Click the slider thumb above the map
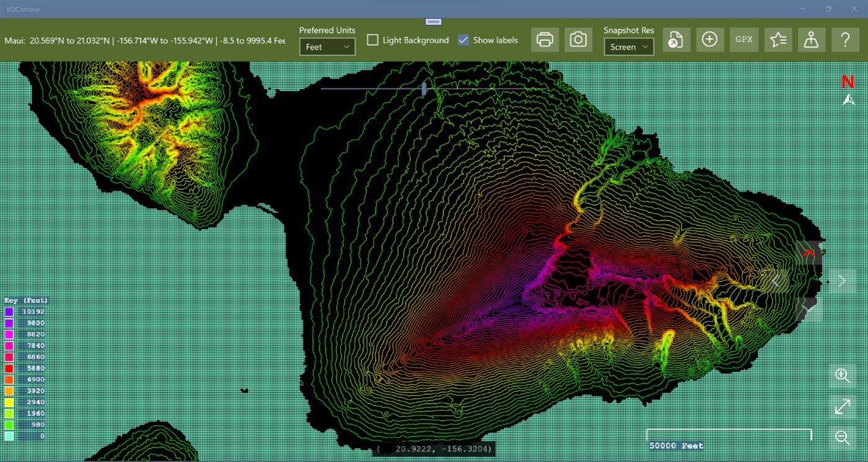 [424, 89]
